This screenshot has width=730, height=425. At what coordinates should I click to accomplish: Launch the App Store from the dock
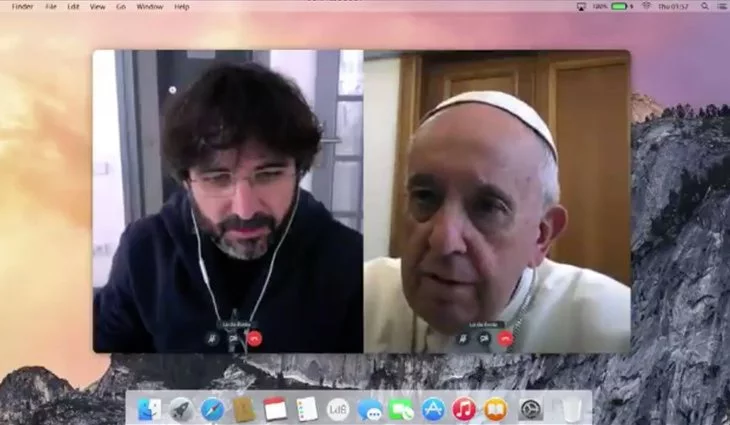[432, 409]
